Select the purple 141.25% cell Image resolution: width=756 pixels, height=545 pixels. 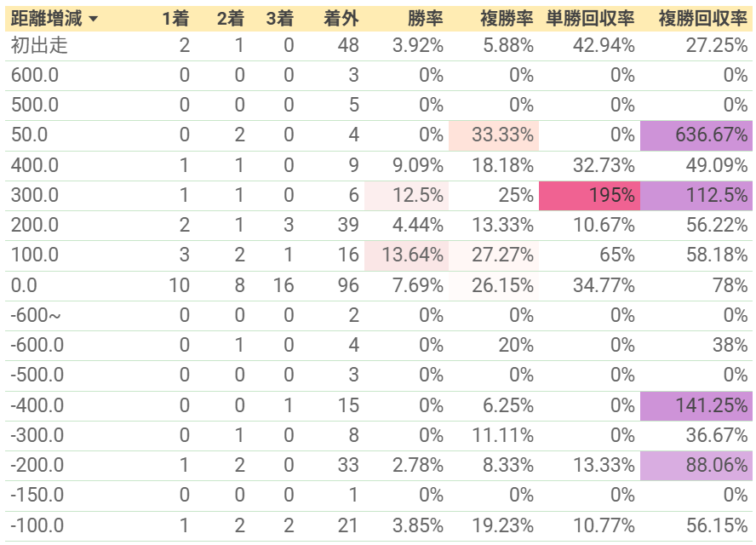[x=696, y=406]
